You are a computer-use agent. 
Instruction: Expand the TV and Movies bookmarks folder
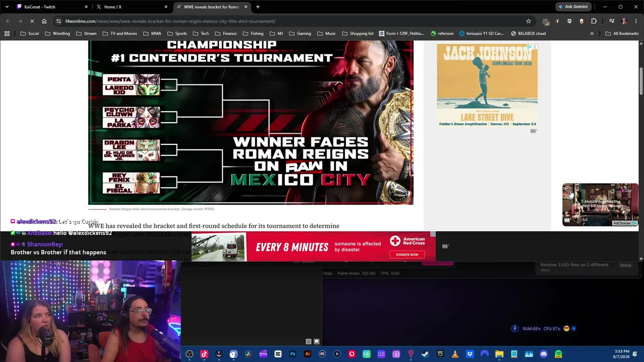119,34
